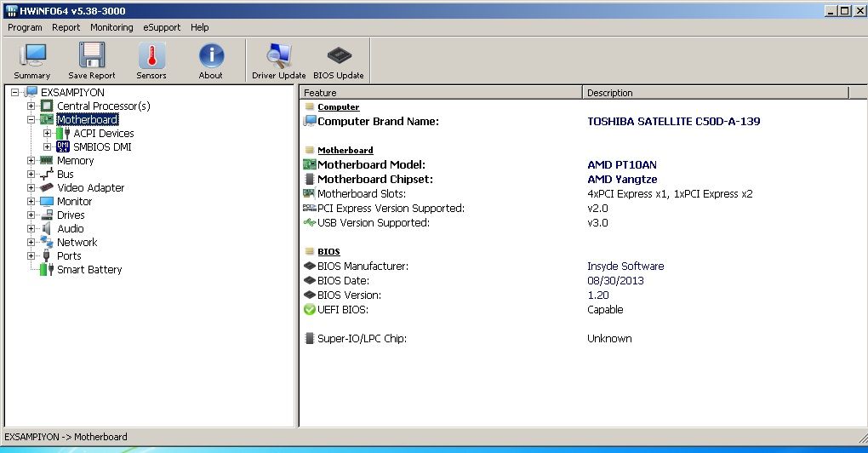The image size is (868, 453).
Task: Select the Smart Battery icon
Action: (x=47, y=270)
